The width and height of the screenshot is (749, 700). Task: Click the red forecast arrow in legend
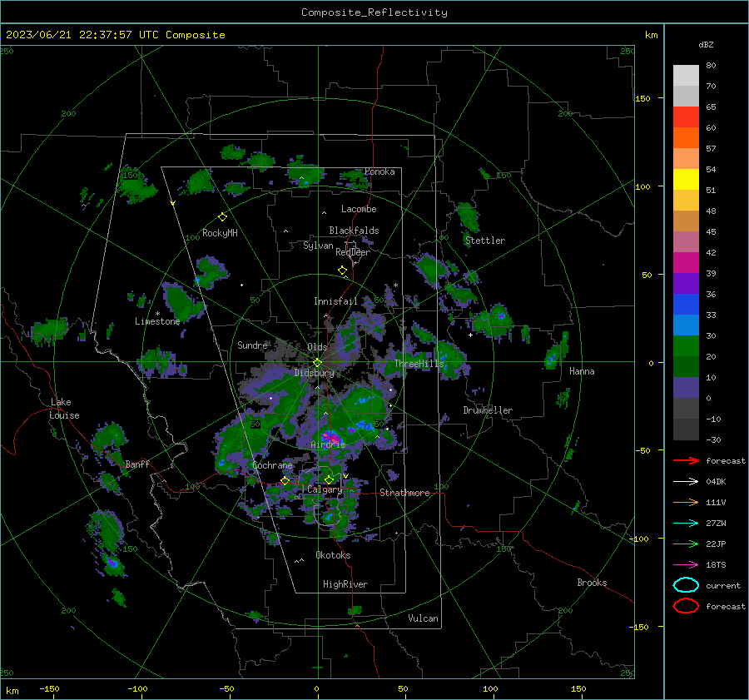(686, 460)
